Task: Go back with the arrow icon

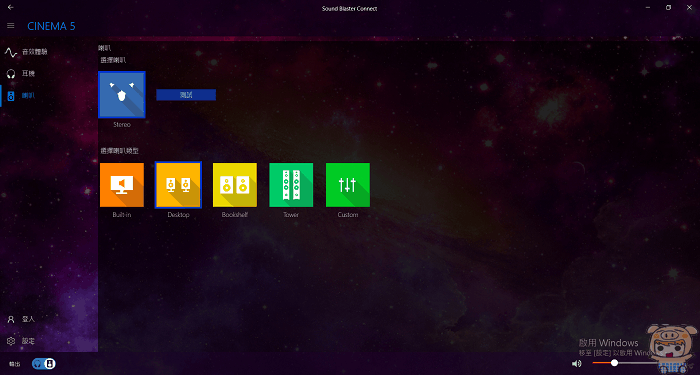Action: 11,8
